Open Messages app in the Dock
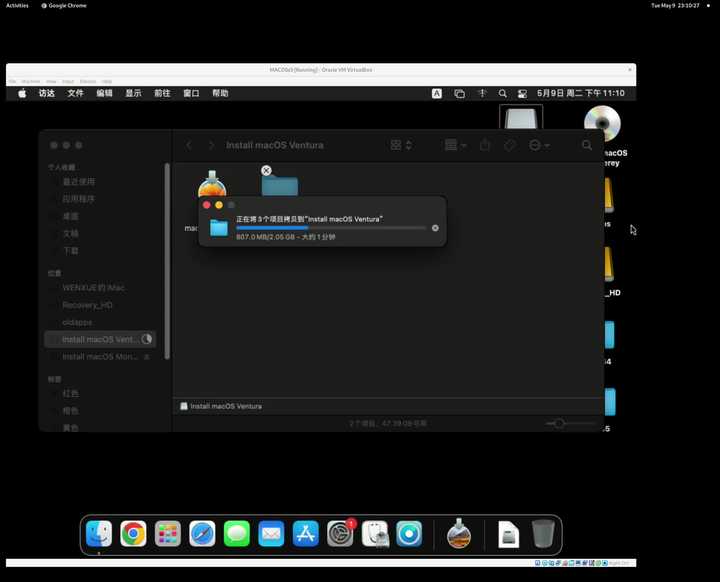720x582 pixels. 236,534
